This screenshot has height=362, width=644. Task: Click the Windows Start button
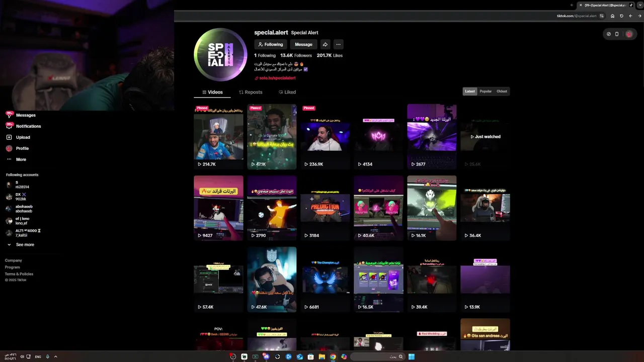point(411,356)
